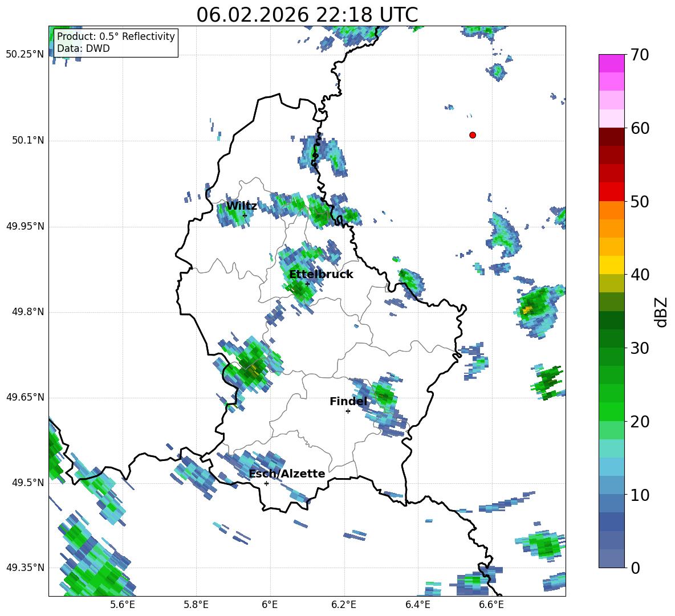Screen dimensions: 675x616
Task: Click the yellow colorbar segment at 40
Action: (611, 265)
